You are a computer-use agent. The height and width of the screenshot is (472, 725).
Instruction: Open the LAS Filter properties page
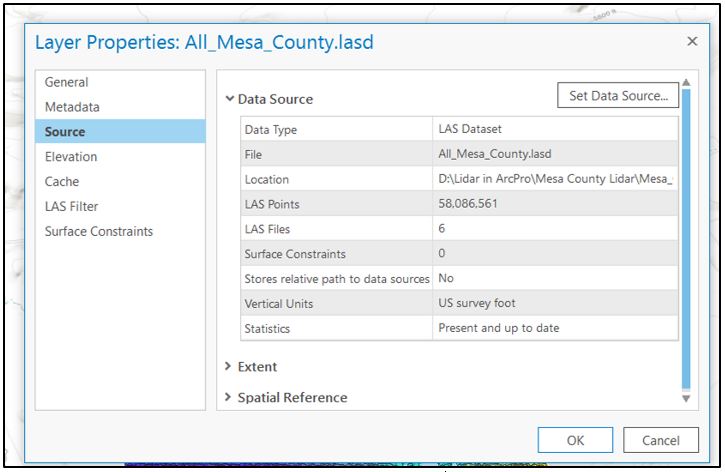point(120,206)
